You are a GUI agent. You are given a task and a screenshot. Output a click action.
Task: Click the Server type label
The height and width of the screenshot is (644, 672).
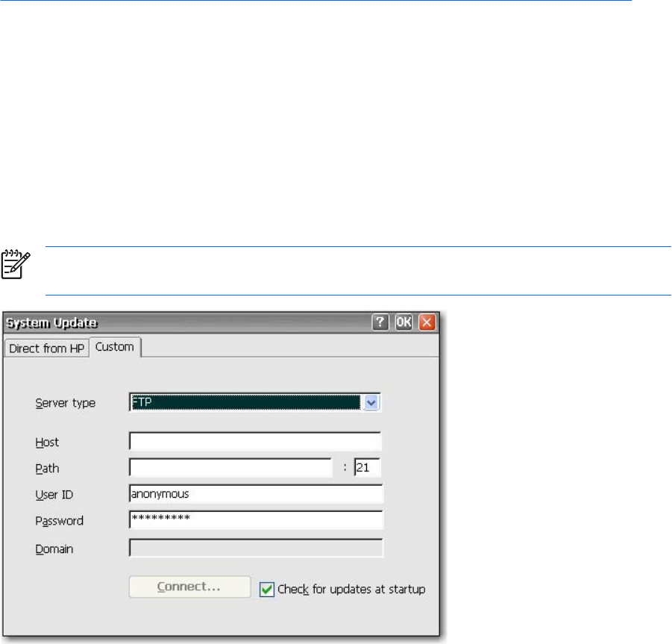click(x=66, y=403)
